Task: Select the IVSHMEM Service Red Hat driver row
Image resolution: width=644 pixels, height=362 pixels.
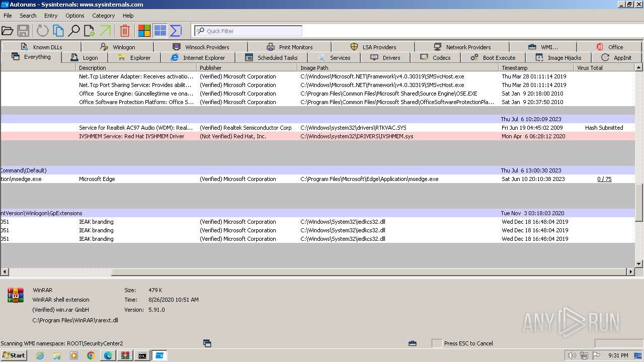Action: click(317, 136)
